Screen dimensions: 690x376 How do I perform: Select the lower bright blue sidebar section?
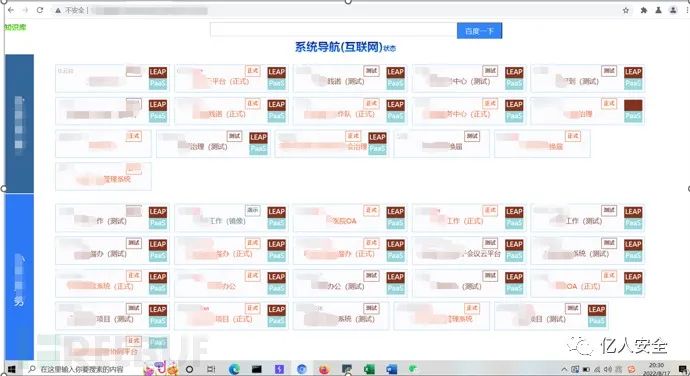(x=19, y=277)
